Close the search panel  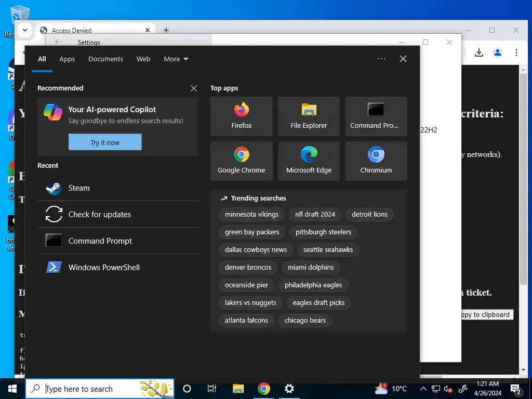click(x=403, y=59)
